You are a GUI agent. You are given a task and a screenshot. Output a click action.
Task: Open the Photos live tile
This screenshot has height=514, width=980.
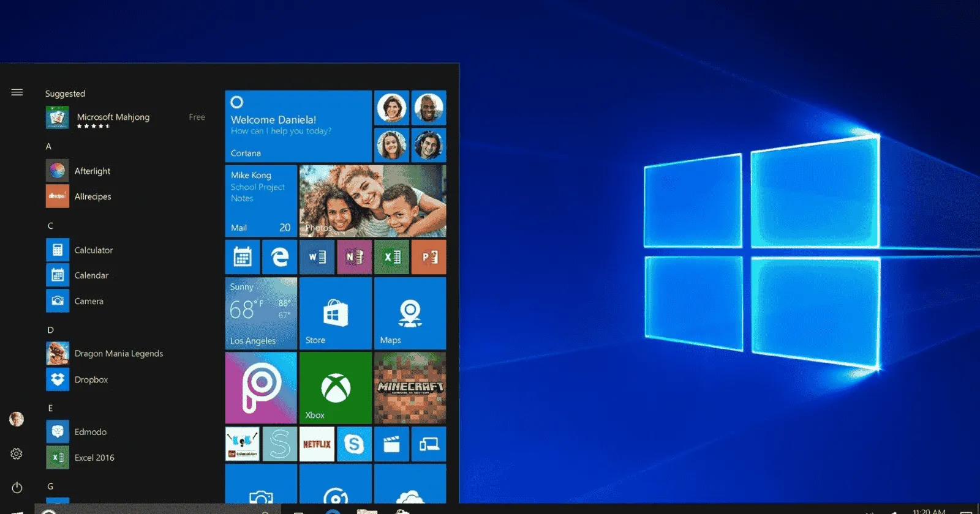point(372,201)
